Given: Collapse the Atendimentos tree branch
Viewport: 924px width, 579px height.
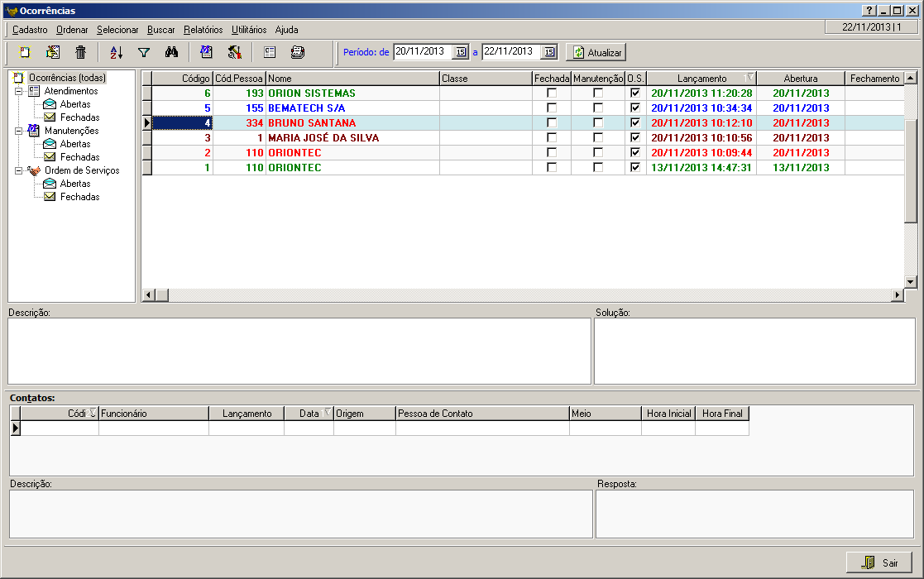Looking at the screenshot, I should coord(19,91).
